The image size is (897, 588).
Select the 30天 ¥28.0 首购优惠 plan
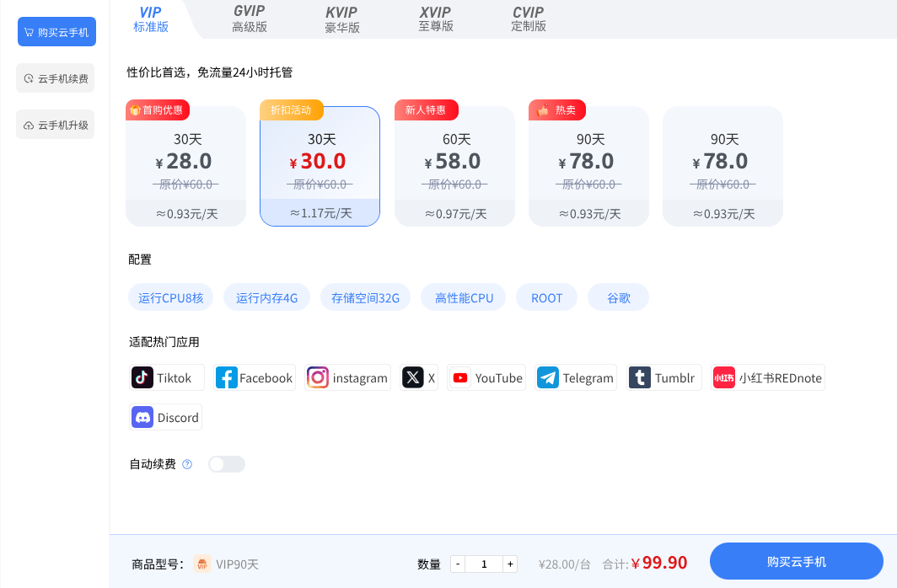(186, 166)
